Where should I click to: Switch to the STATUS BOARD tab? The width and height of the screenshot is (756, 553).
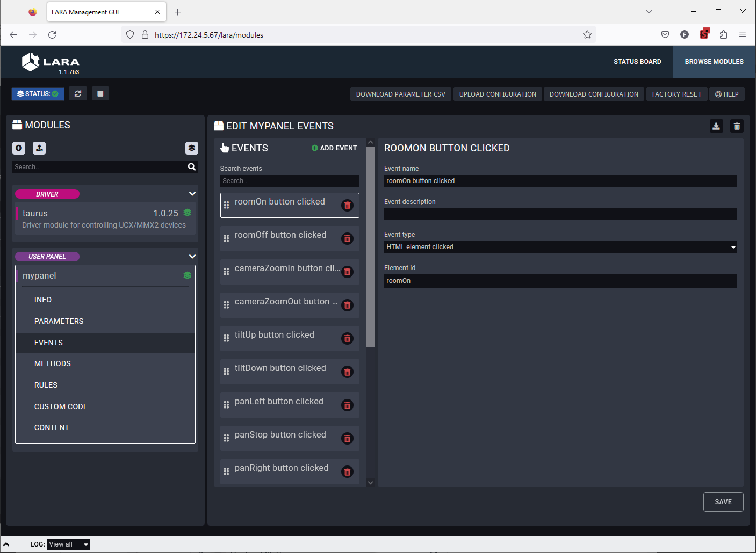click(x=637, y=62)
